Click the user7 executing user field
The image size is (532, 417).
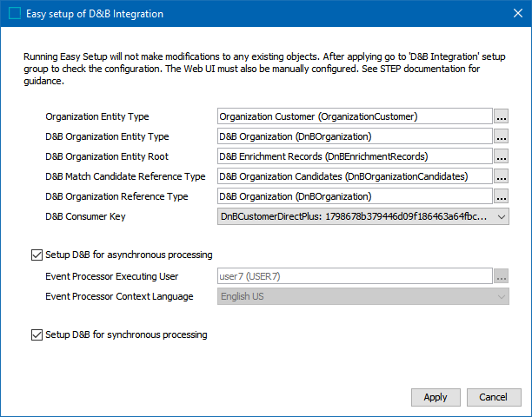tap(354, 276)
